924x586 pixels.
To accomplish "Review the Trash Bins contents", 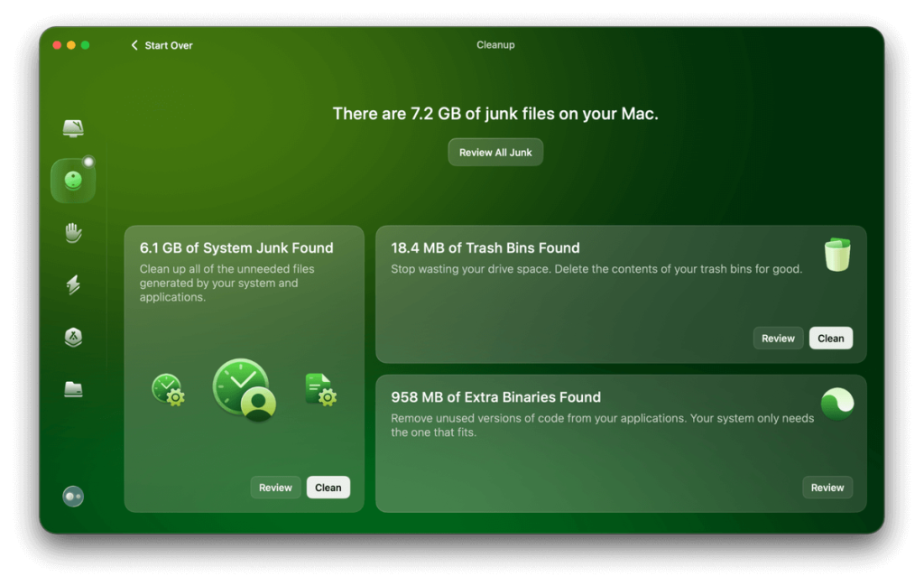I will tap(778, 339).
